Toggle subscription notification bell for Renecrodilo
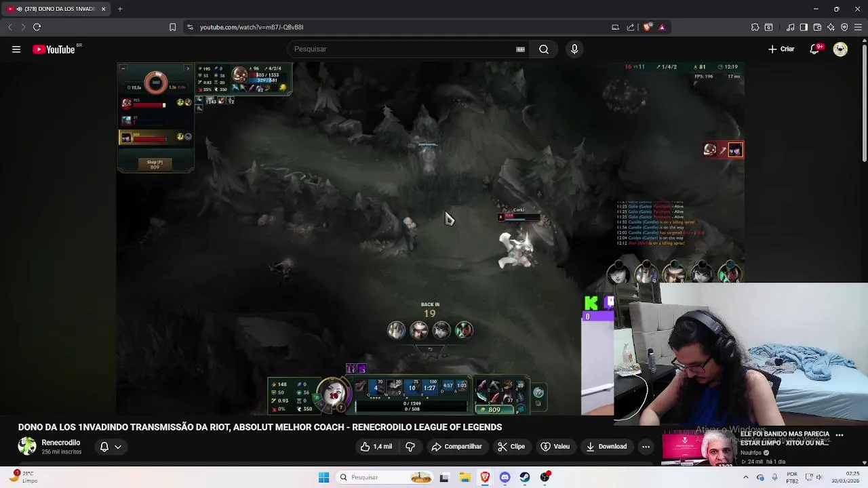 pyautogui.click(x=104, y=447)
